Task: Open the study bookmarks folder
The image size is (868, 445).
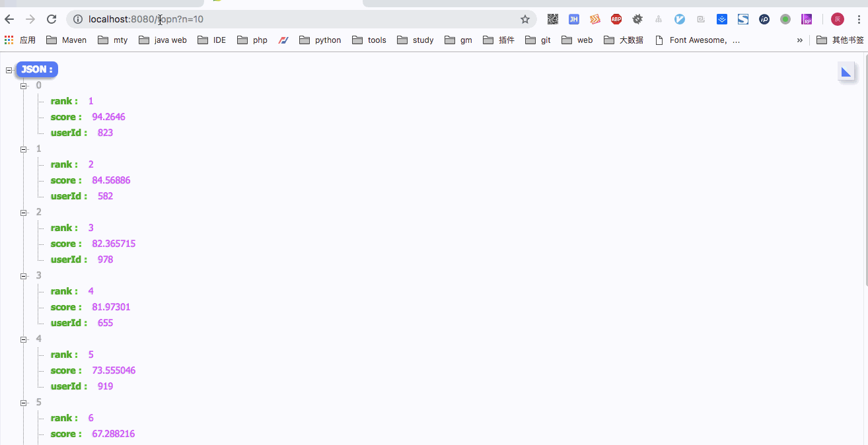Action: pos(415,40)
